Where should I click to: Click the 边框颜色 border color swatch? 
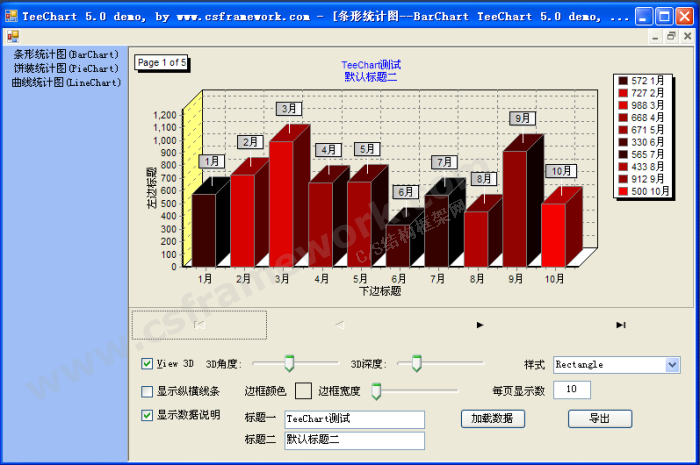click(303, 391)
